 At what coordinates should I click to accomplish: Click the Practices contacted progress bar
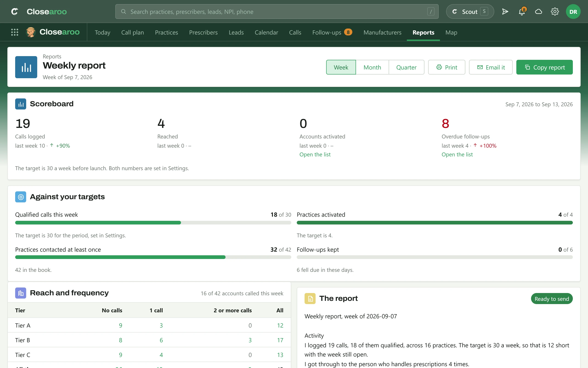pyautogui.click(x=153, y=257)
